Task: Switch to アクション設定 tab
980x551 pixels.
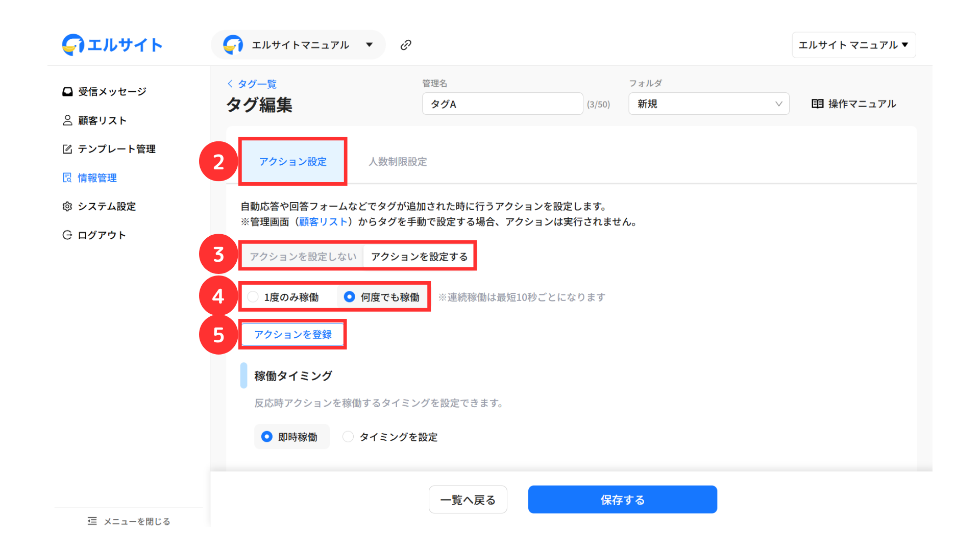Action: [293, 162]
